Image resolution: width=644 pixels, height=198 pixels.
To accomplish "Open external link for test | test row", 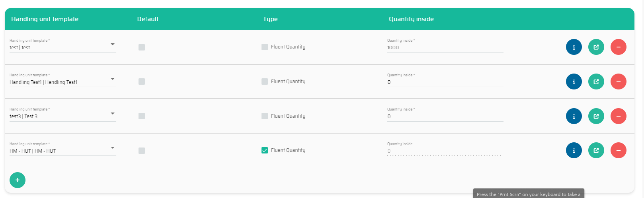I will 596,47.
